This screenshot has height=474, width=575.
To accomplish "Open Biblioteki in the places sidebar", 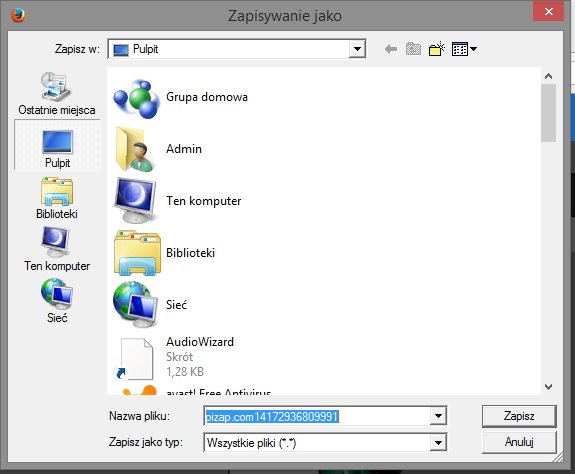I will [57, 198].
